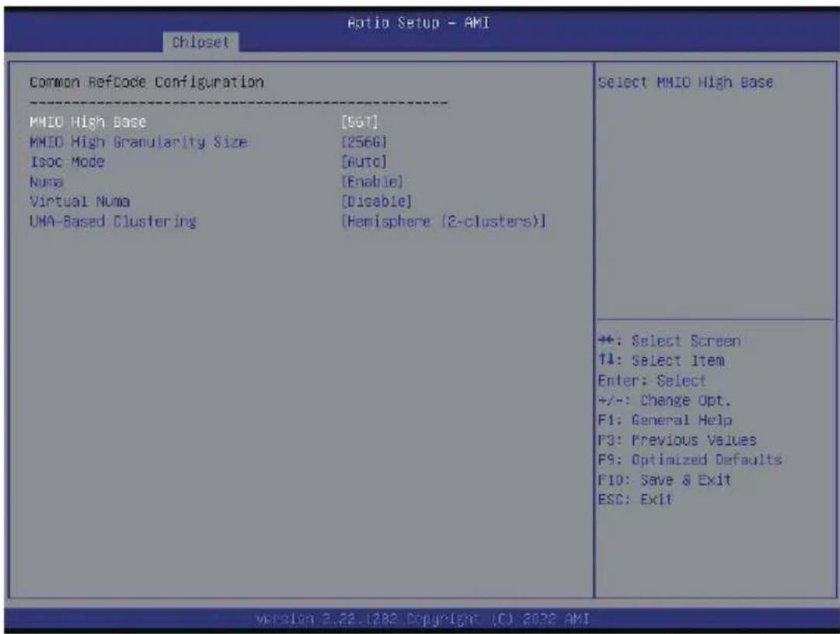Screen dimensions: 840x634
Task: Open the Isoc Mode Auto value
Action: pyautogui.click(x=363, y=162)
